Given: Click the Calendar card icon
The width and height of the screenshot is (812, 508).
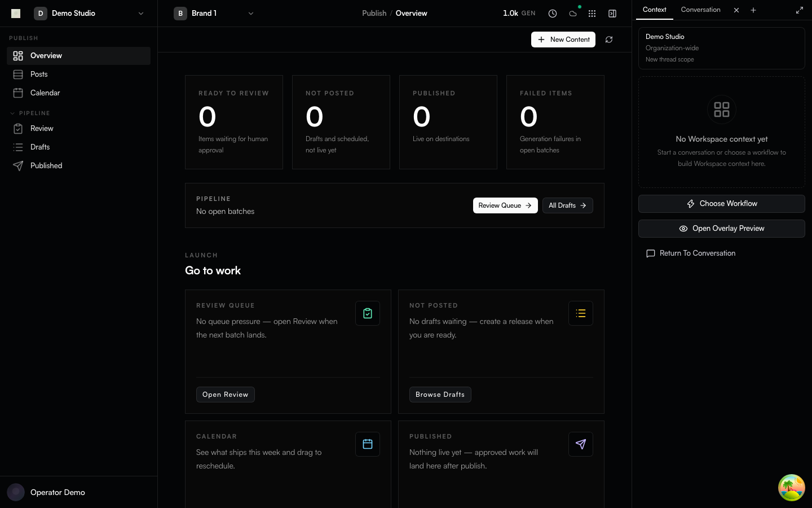Looking at the screenshot, I should pyautogui.click(x=368, y=444).
